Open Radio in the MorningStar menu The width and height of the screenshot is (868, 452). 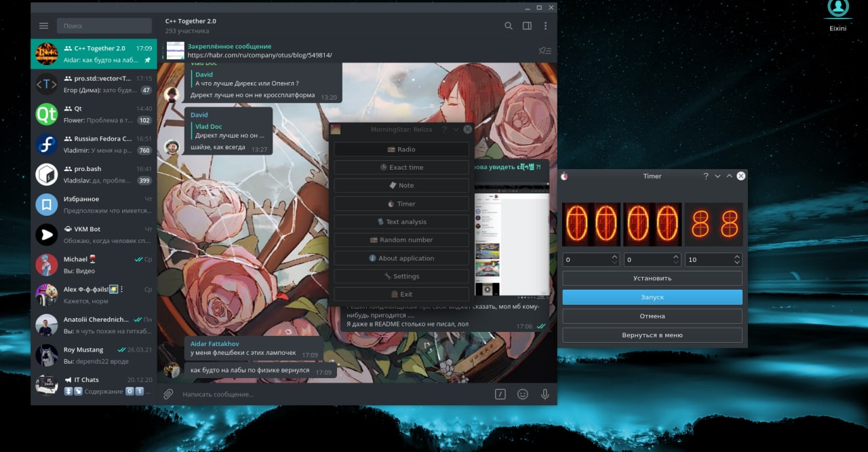click(401, 149)
